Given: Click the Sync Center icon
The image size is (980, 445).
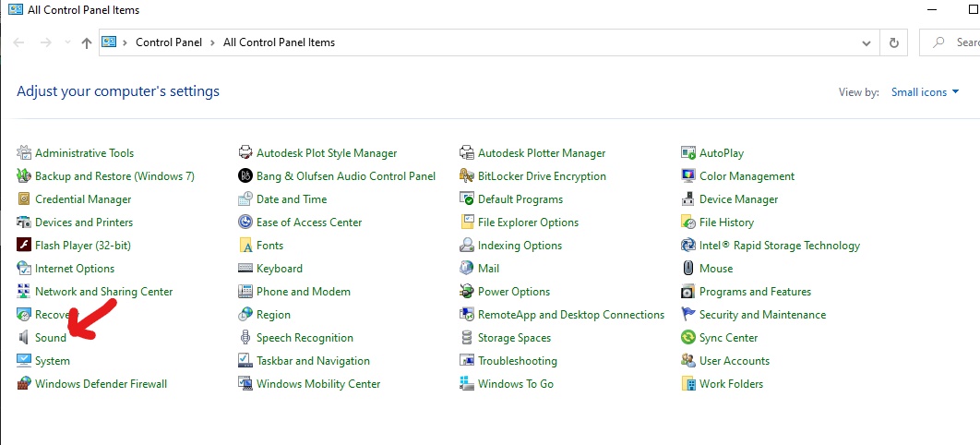Looking at the screenshot, I should point(688,338).
